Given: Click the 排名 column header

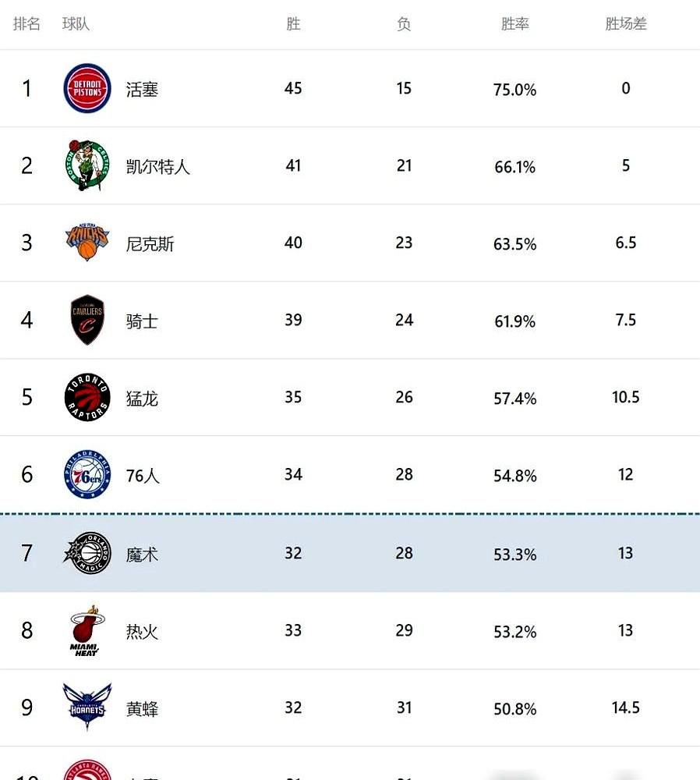Looking at the screenshot, I should pyautogui.click(x=27, y=24).
